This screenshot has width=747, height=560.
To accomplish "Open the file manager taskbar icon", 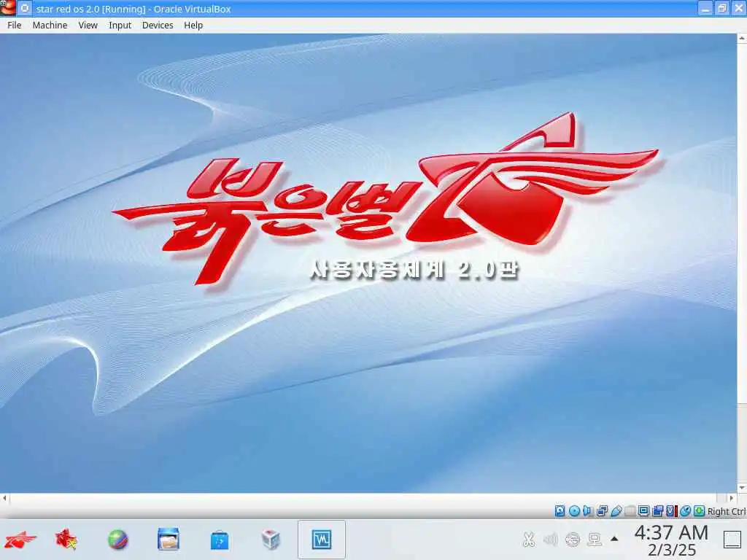I will point(169,539).
